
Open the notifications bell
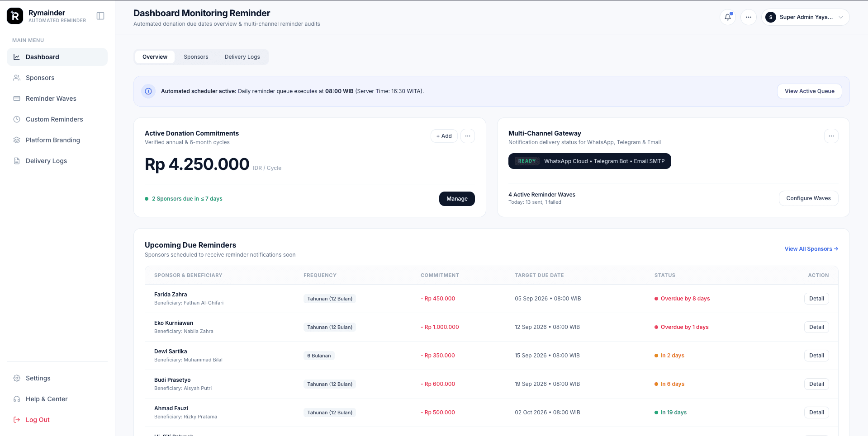pos(728,17)
